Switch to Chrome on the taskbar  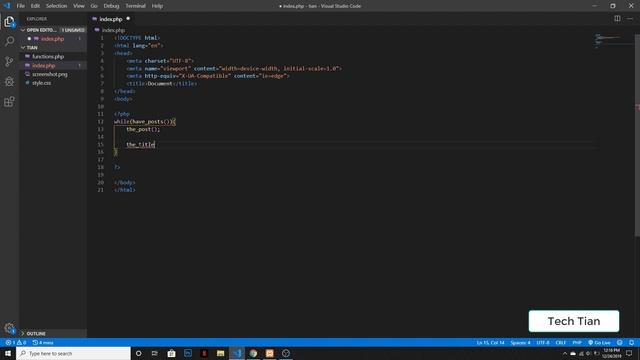(253, 353)
